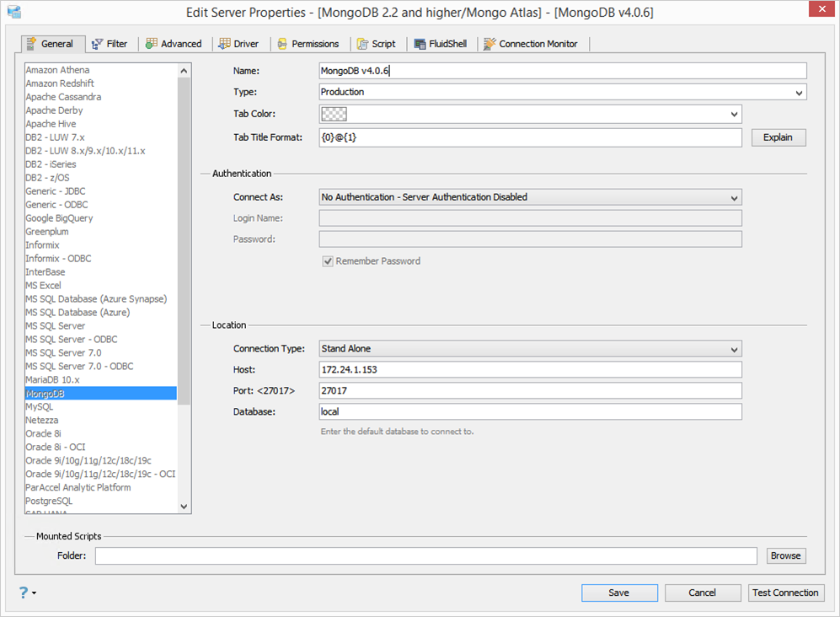Select DB2 - z/OS entry
Viewport: 840px width, 617px height.
[x=101, y=178]
